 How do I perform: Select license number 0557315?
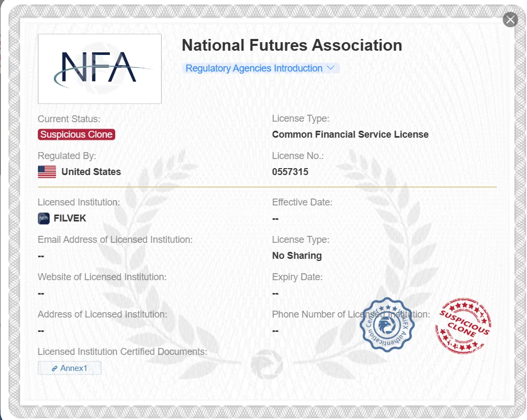pyautogui.click(x=290, y=172)
